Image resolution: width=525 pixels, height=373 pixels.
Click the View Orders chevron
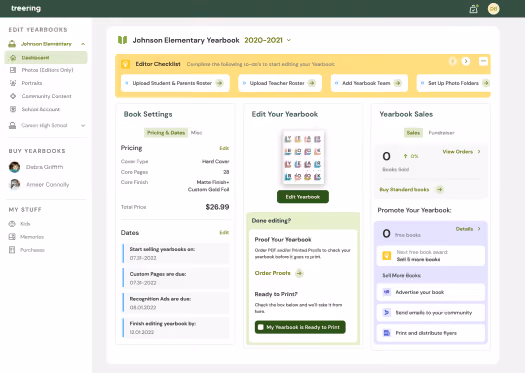click(x=479, y=152)
